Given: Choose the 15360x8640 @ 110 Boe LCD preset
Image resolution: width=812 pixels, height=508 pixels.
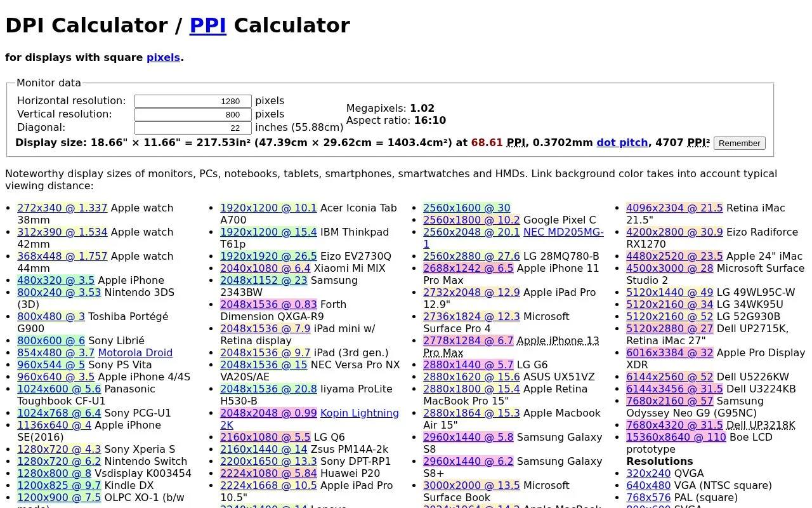Looking at the screenshot, I should tap(676, 437).
